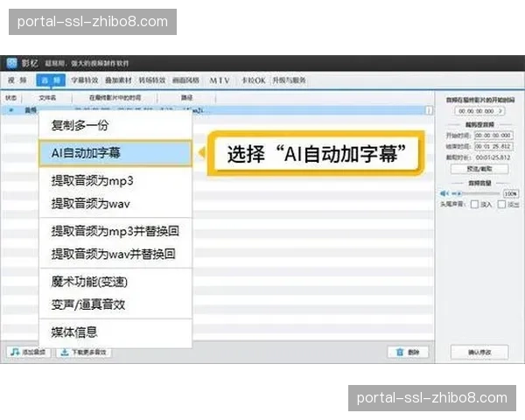Click the 路径 column header
The image size is (525, 420).
pos(186,98)
